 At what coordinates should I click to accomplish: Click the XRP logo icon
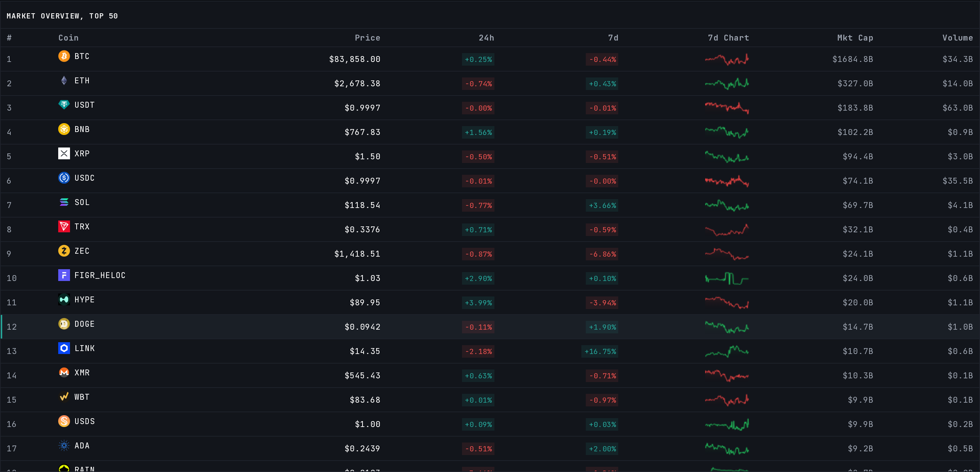(64, 153)
